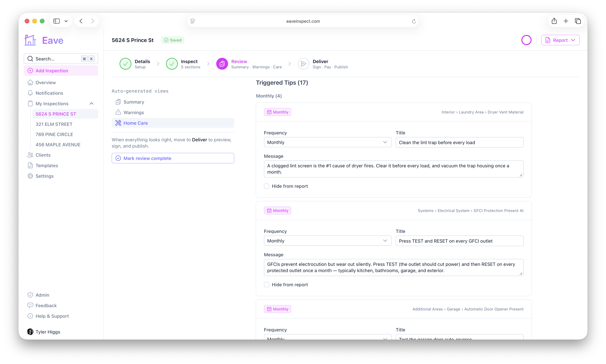Go to the Inspect 5 sections step

183,64
